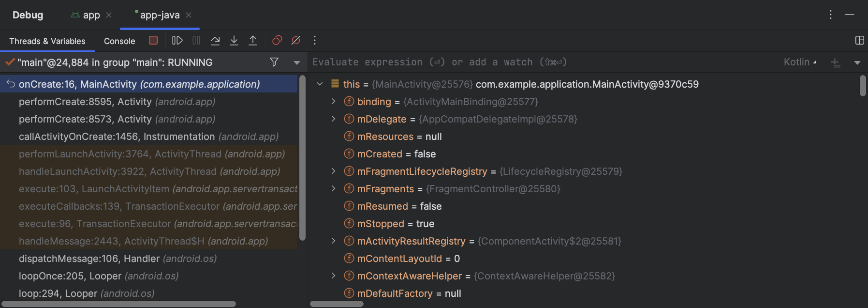Toggle the thread frames filter icon
868x308 pixels.
[x=274, y=62]
